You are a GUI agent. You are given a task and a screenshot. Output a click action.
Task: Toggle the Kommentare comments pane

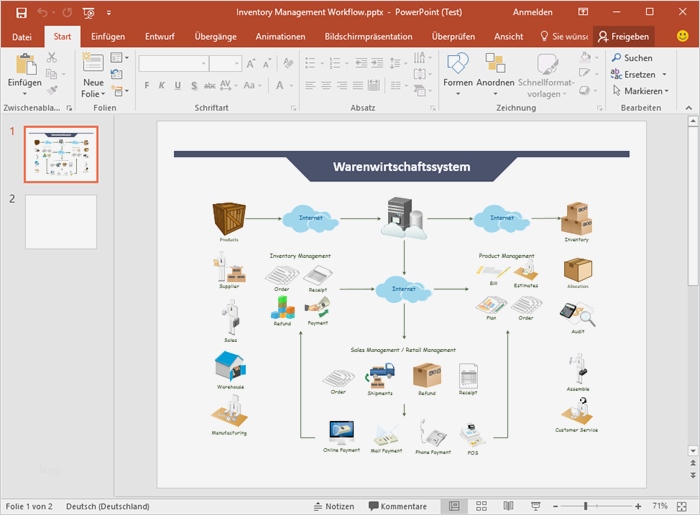click(398, 506)
